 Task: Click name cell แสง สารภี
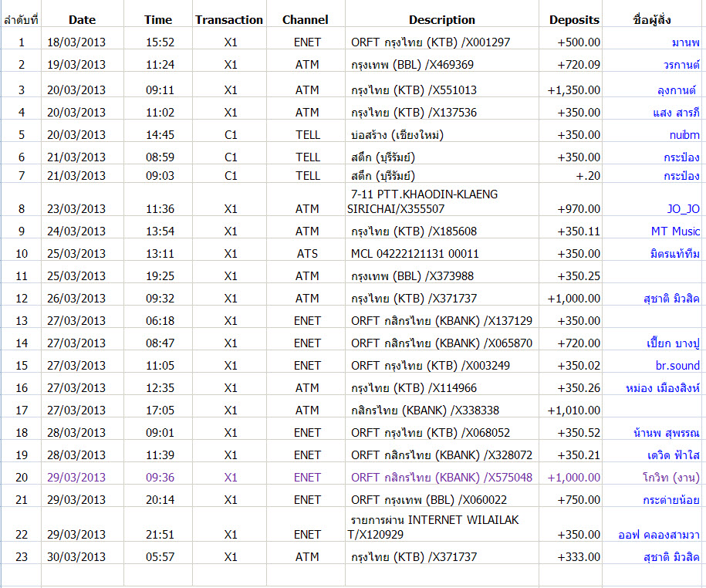676,113
